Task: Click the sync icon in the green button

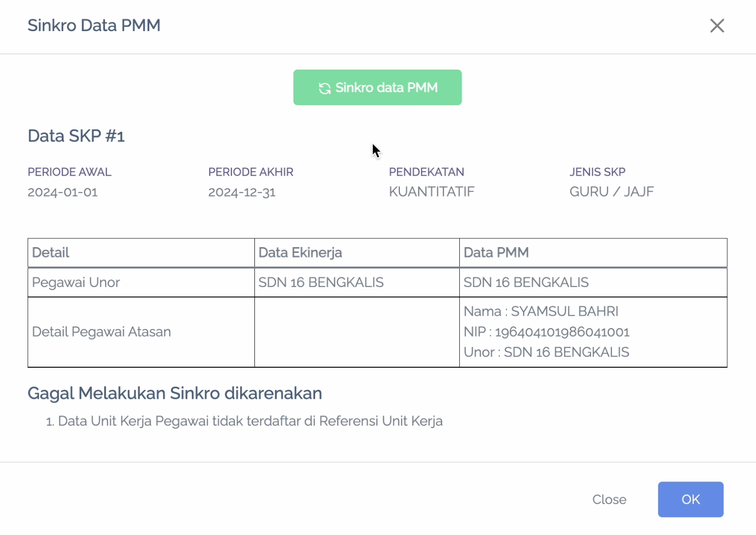Action: coord(324,88)
